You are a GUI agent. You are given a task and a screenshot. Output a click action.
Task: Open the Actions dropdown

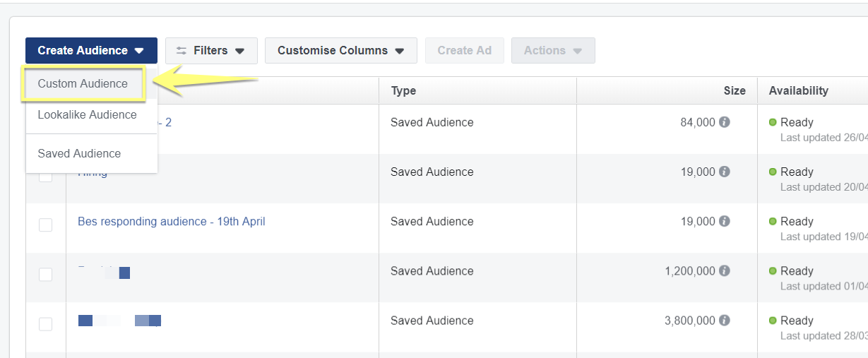[553, 51]
